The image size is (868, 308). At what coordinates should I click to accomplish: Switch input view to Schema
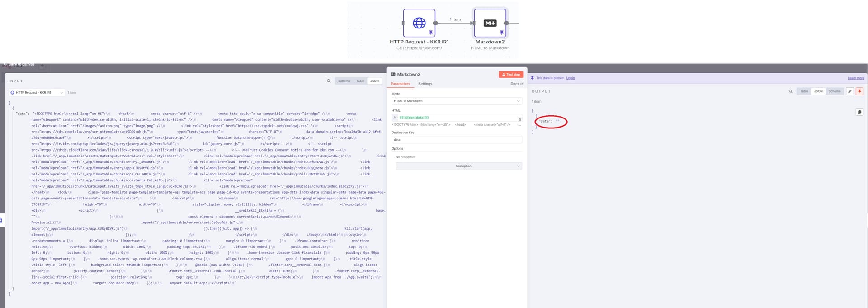[x=344, y=81]
